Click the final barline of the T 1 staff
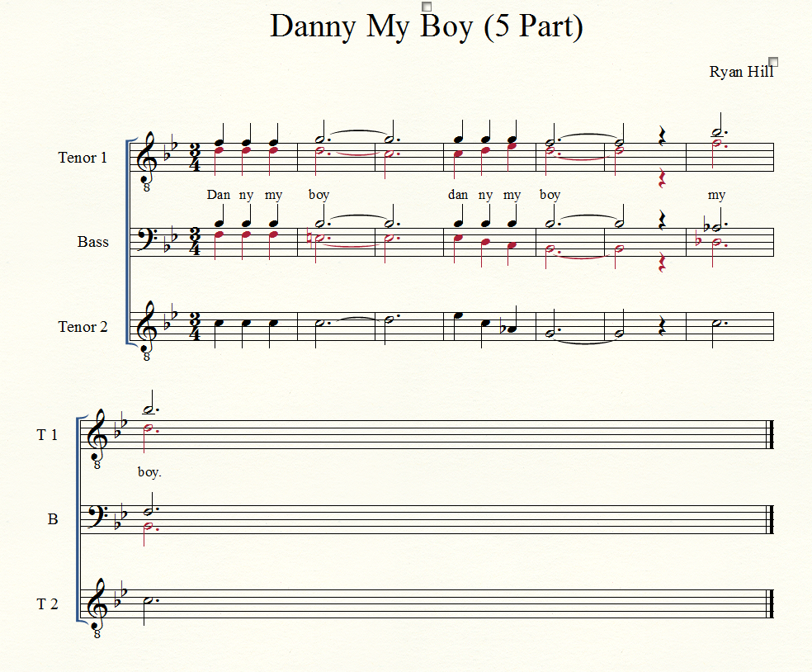 (771, 435)
